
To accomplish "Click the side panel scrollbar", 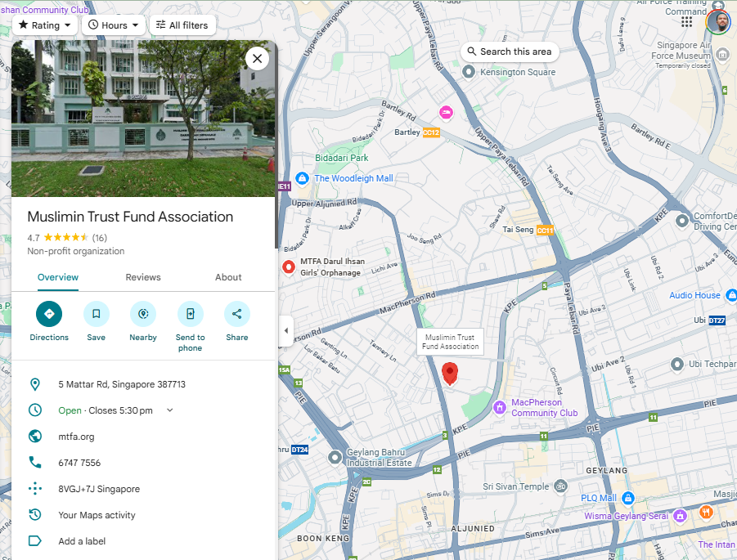I will tap(276, 146).
